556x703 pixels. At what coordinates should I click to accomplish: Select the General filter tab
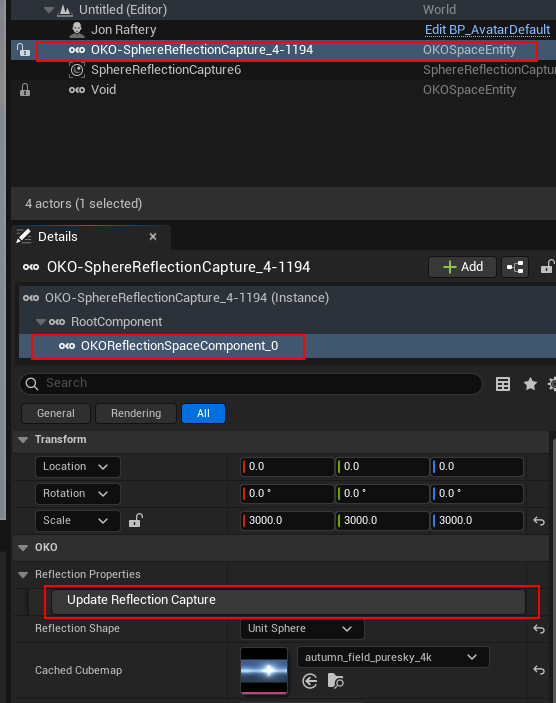point(56,413)
